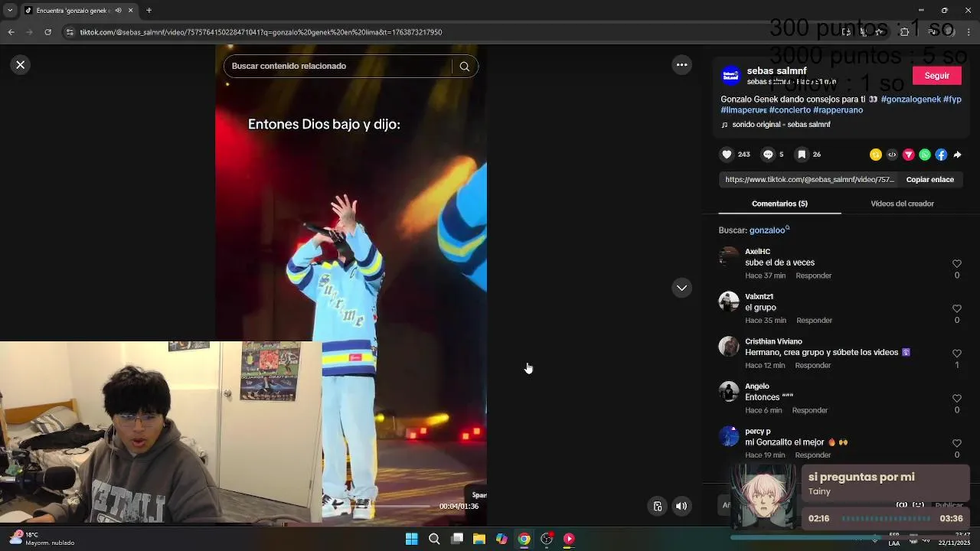
Task: Click the browser back arrow
Action: [11, 32]
